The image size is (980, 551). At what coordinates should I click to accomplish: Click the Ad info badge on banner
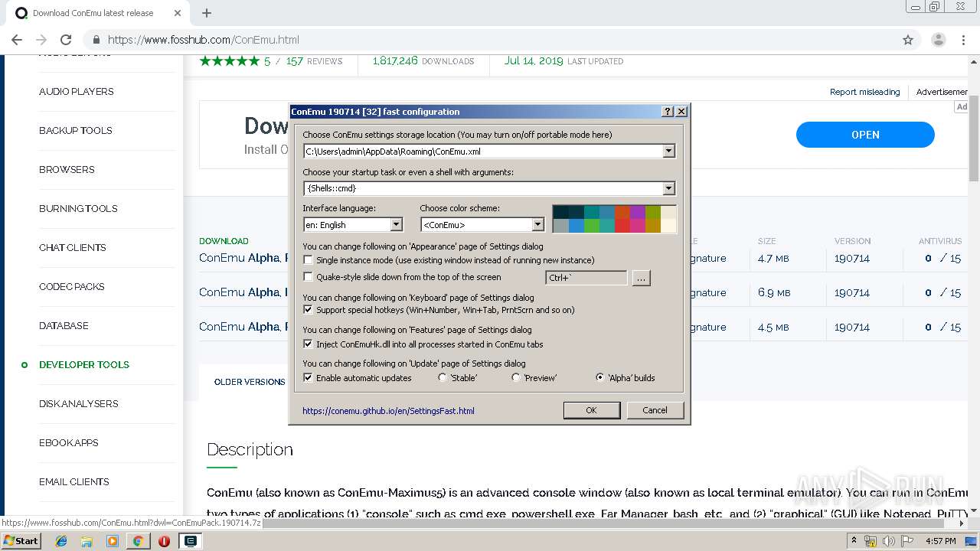(x=962, y=107)
